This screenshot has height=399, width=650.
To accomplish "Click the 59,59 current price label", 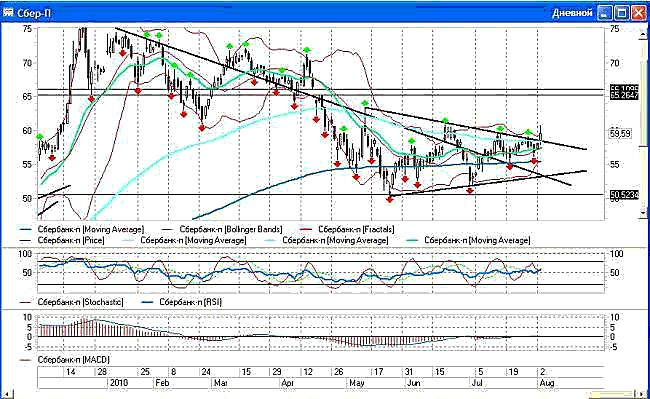I will (620, 134).
